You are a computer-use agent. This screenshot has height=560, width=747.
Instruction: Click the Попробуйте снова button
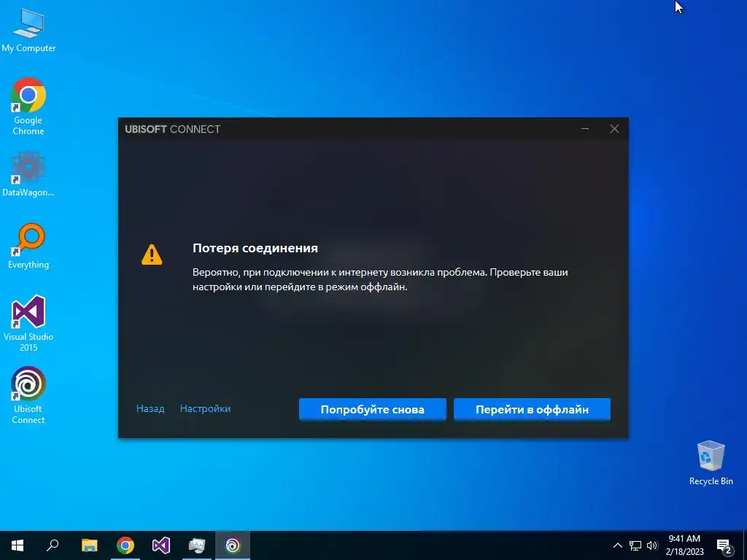tap(373, 410)
